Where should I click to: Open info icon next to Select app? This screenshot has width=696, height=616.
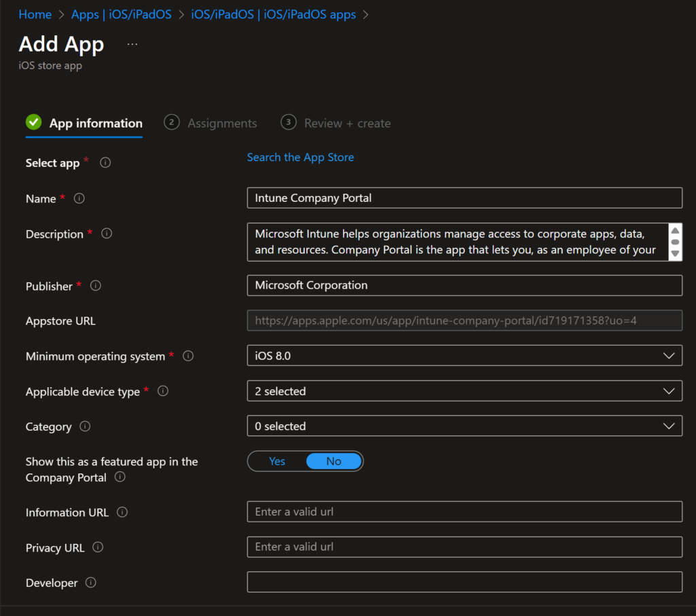tap(105, 162)
